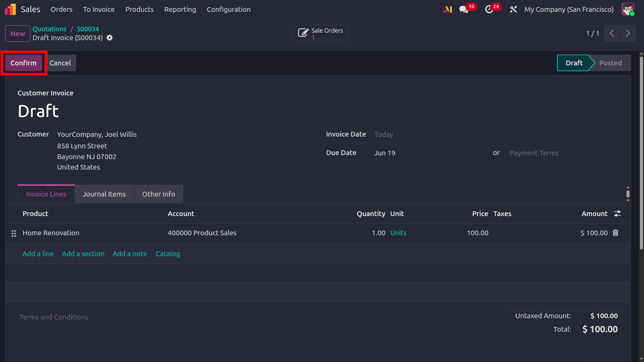
Task: Open the developer tools wrench icon
Action: point(513,9)
